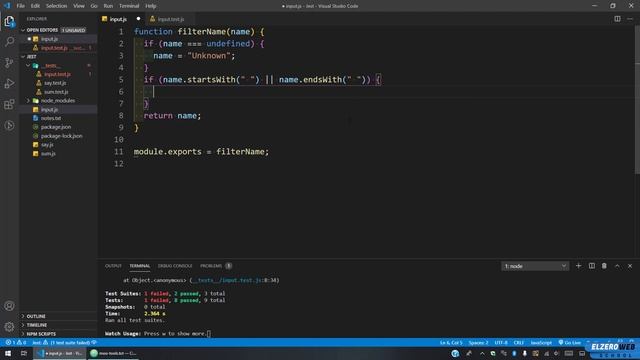Open sum.js in the file tree
This screenshot has height=360, width=640.
[x=58, y=153]
